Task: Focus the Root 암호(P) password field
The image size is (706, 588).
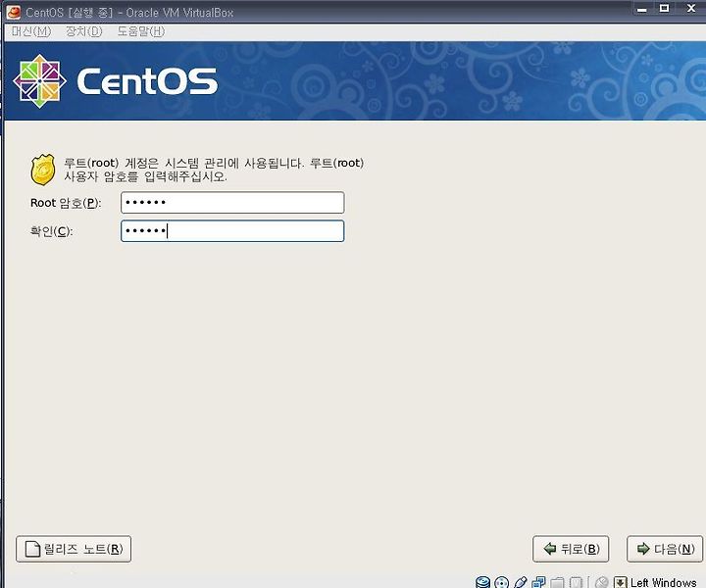Action: pyautogui.click(x=232, y=203)
